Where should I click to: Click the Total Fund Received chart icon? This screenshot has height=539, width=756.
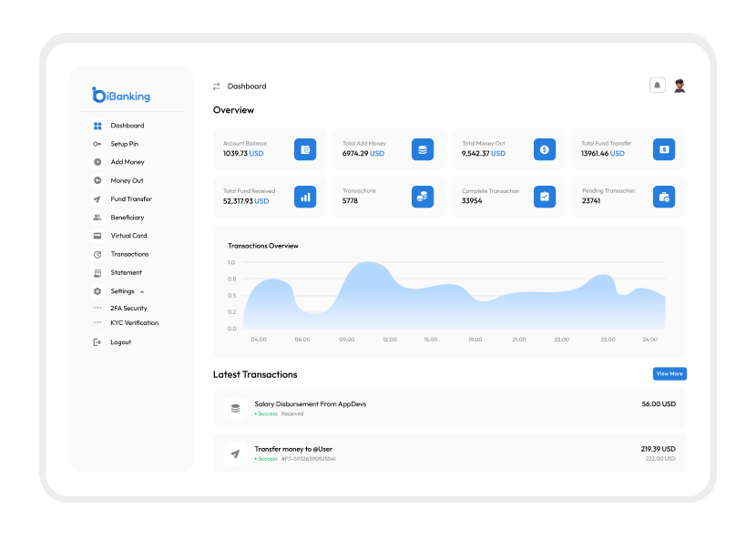[x=305, y=196]
